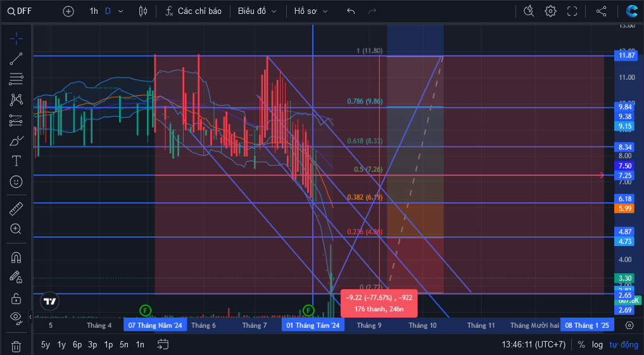Redo the last chart action
Image resolution: width=644 pixels, height=355 pixels.
pos(372,11)
